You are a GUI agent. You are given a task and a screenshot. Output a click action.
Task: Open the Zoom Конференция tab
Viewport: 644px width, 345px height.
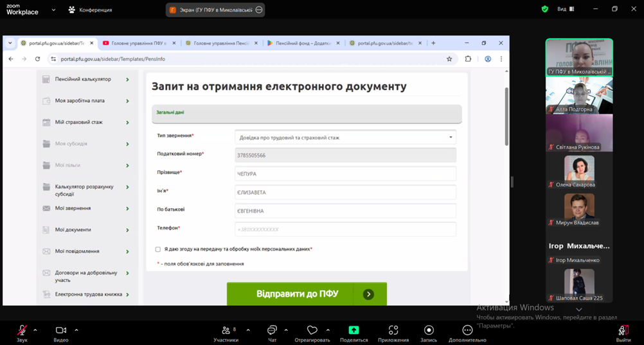[x=91, y=10]
